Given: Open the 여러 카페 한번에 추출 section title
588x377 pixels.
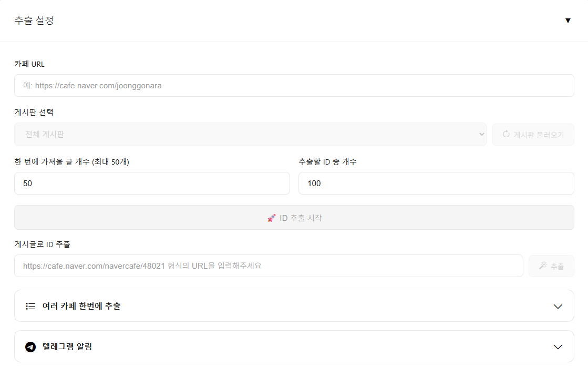Looking at the screenshot, I should tap(81, 306).
